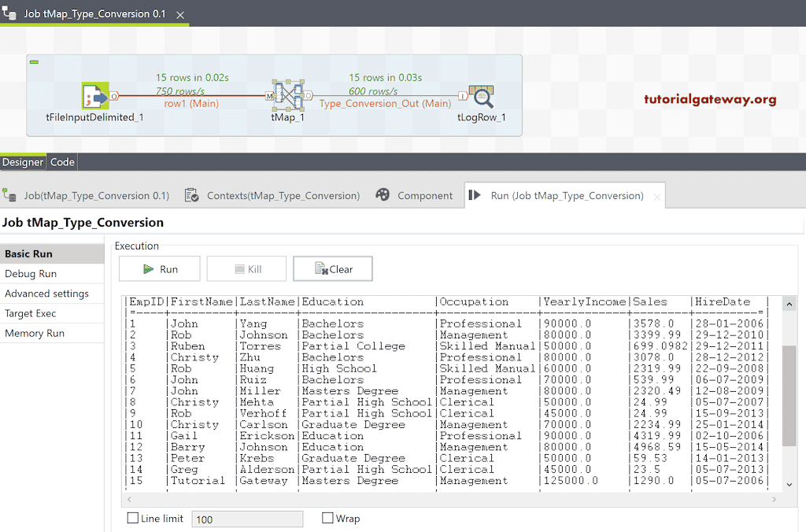Clear the execution output with the Clear button
The width and height of the screenshot is (806, 532).
click(x=332, y=268)
